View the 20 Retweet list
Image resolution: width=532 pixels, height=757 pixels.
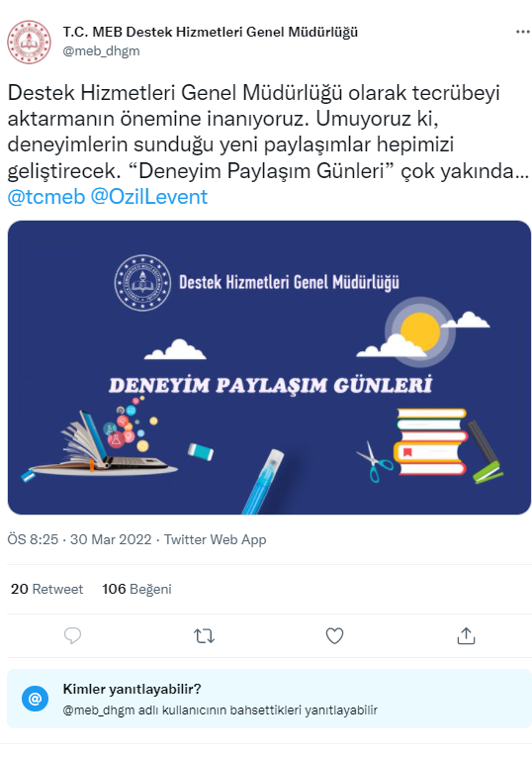(46, 589)
